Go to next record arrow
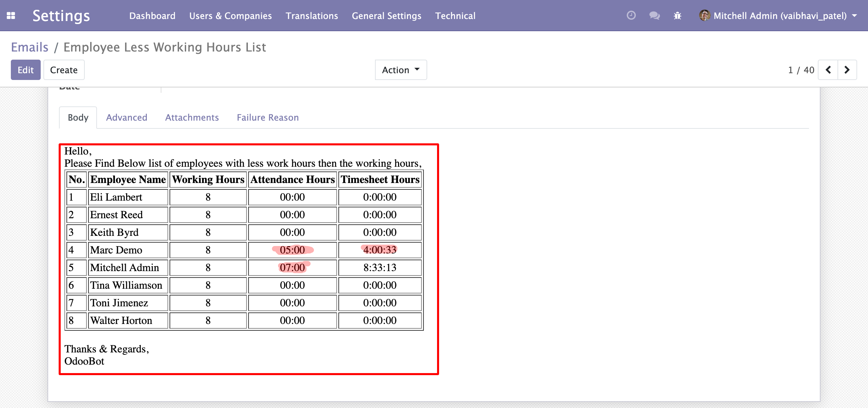The image size is (868, 408). pyautogui.click(x=847, y=70)
